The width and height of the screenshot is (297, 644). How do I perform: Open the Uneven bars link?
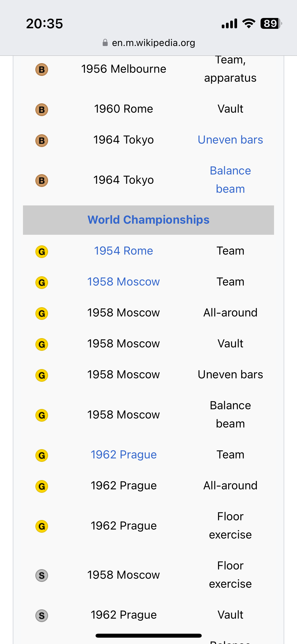pyautogui.click(x=230, y=140)
